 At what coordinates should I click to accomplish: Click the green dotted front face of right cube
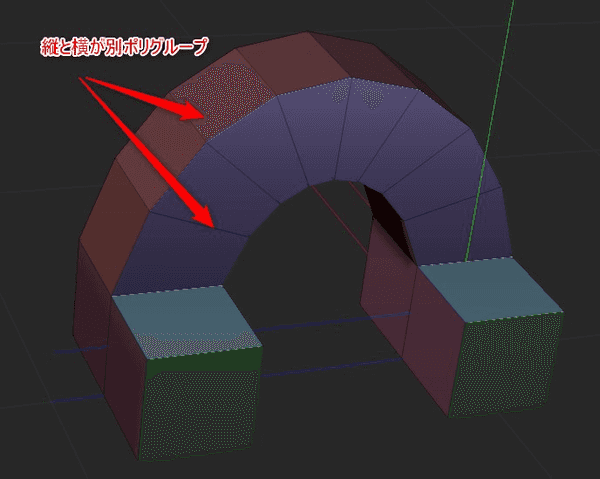507,363
